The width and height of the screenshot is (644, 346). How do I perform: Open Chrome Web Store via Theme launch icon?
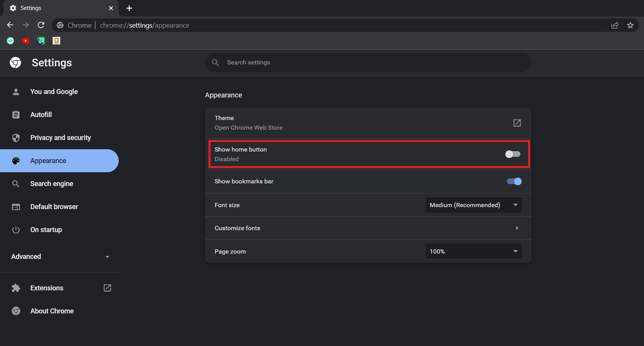pos(517,123)
